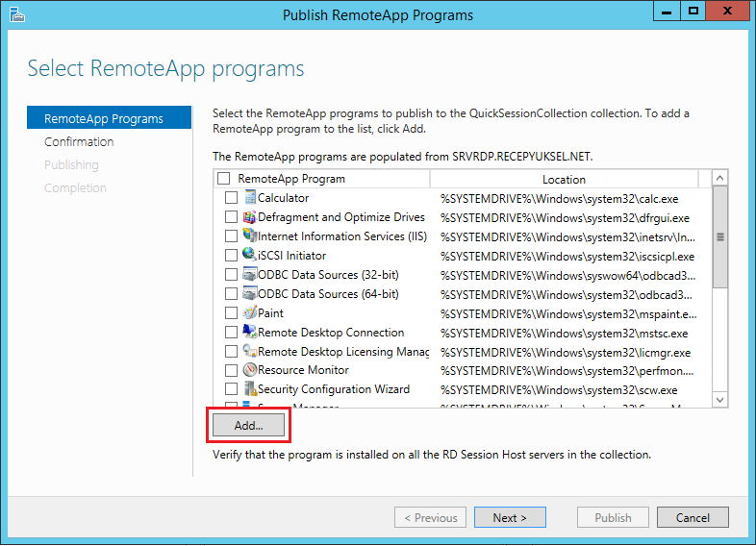Select the mstsc.exe location text

pyautogui.click(x=564, y=334)
